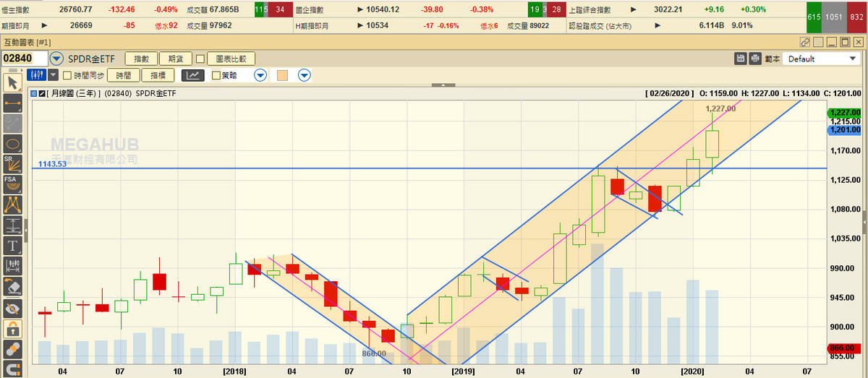Select the arrow pointer tool

tap(12, 82)
